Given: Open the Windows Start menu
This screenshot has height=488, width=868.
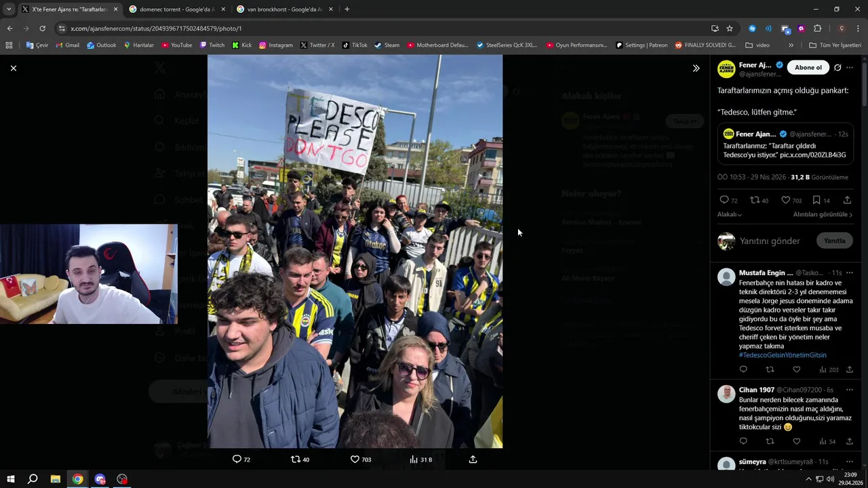Looking at the screenshot, I should (x=10, y=479).
